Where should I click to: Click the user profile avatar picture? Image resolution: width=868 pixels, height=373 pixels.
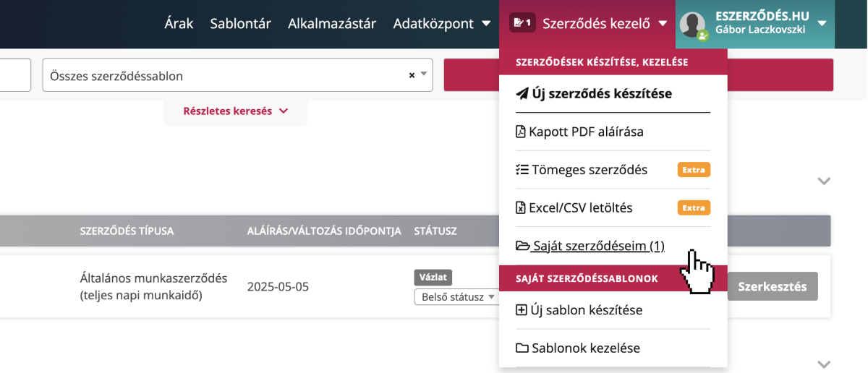[693, 25]
